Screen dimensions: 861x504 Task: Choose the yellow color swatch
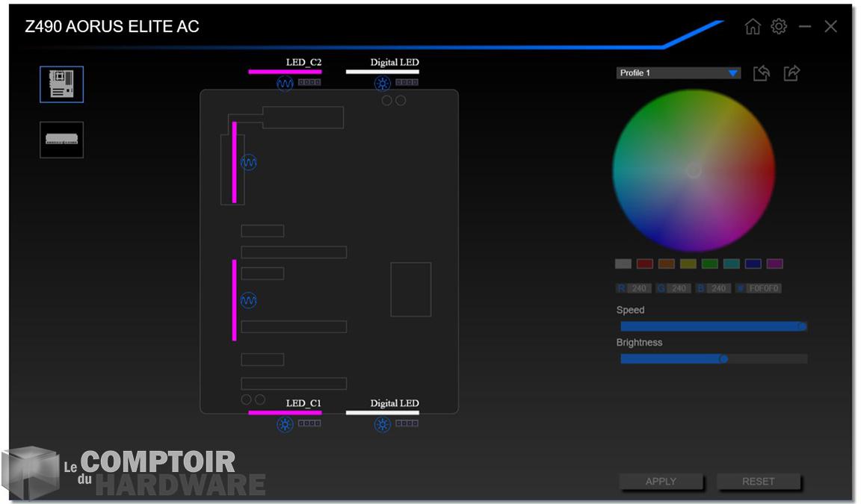tap(688, 264)
